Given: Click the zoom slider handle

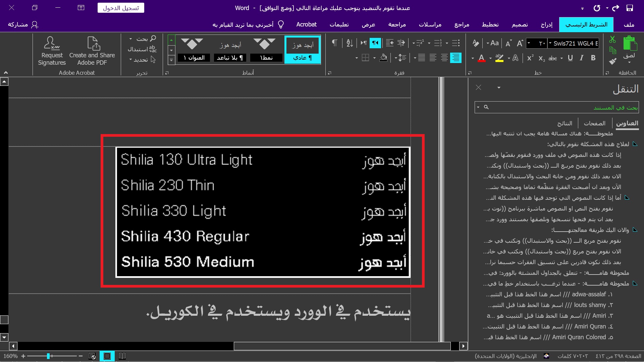Looking at the screenshot, I should pyautogui.click(x=48, y=356).
